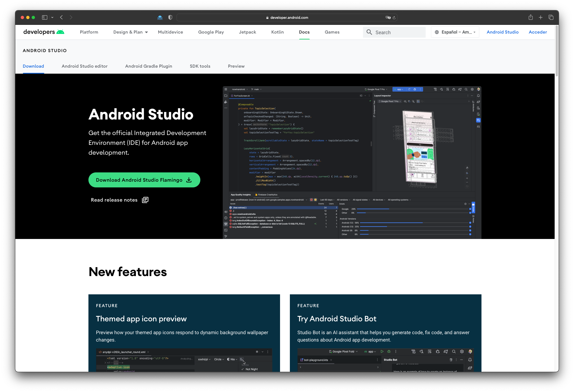This screenshot has width=574, height=392.
Task: Click the Safari forward arrow
Action: [71, 17]
